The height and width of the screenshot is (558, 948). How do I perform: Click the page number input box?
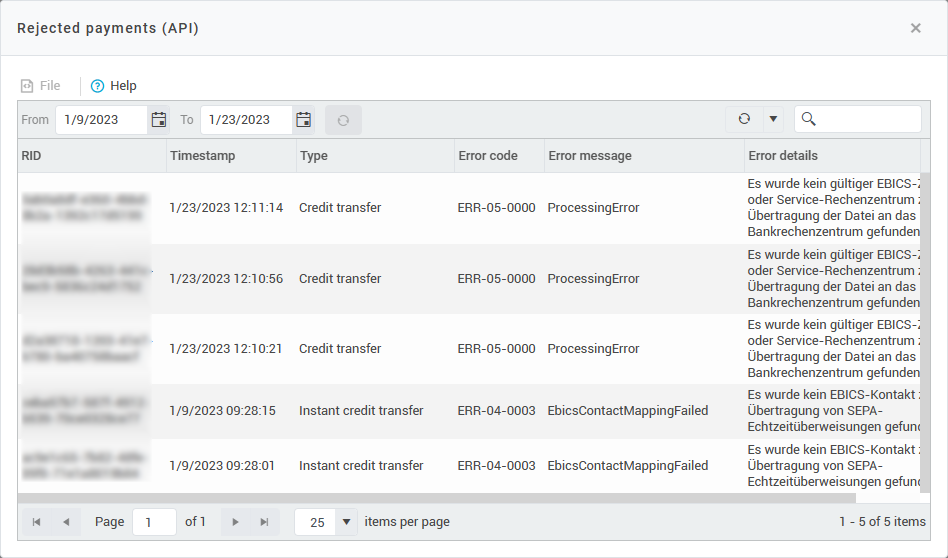[154, 522]
